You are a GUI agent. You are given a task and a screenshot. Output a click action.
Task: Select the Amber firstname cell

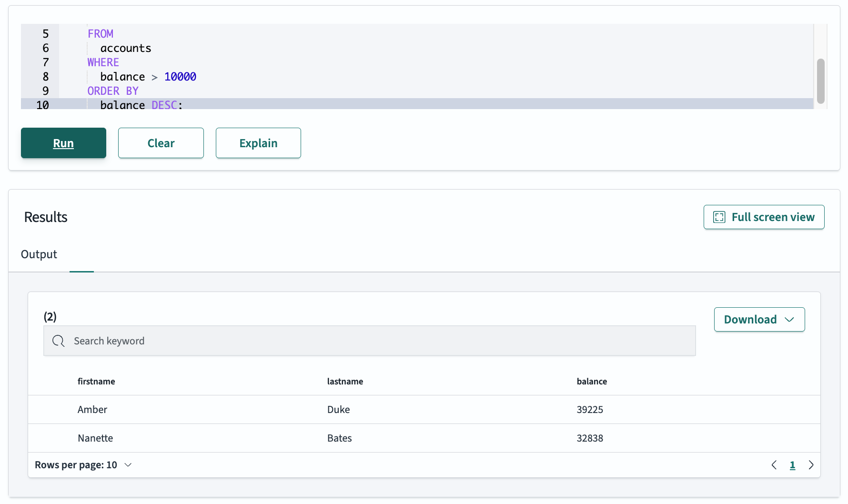click(x=92, y=410)
